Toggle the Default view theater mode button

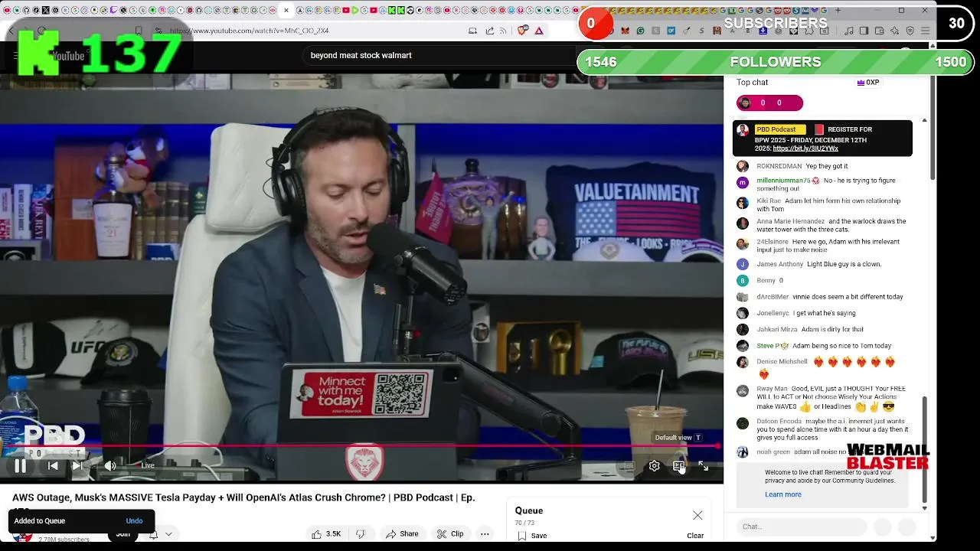pos(679,465)
